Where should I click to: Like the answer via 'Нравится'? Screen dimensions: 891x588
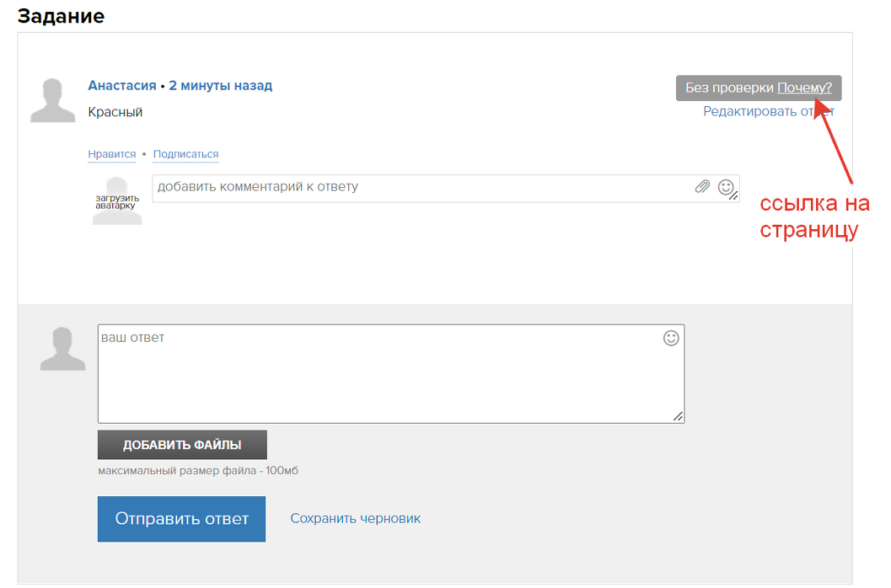111,154
